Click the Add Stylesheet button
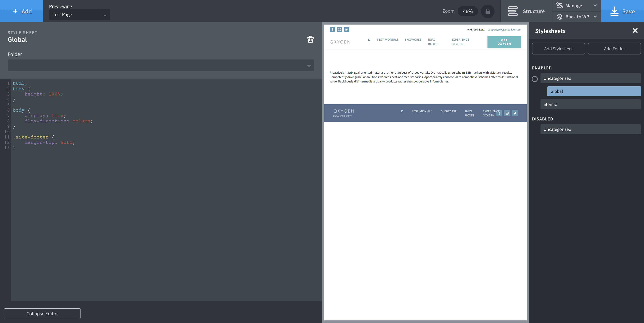The image size is (644, 323). click(x=558, y=49)
